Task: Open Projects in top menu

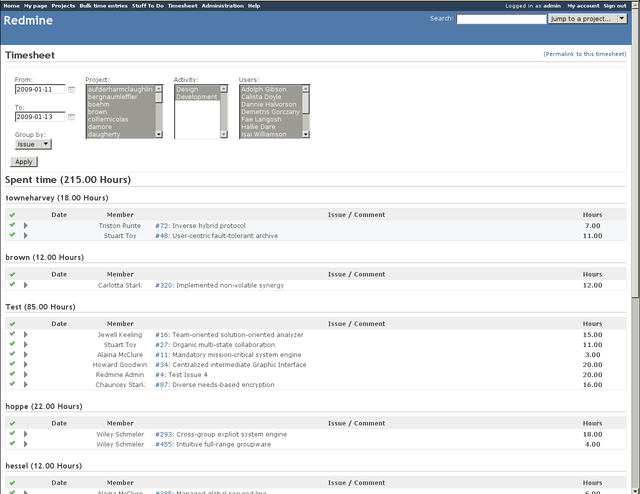Action: pos(63,6)
